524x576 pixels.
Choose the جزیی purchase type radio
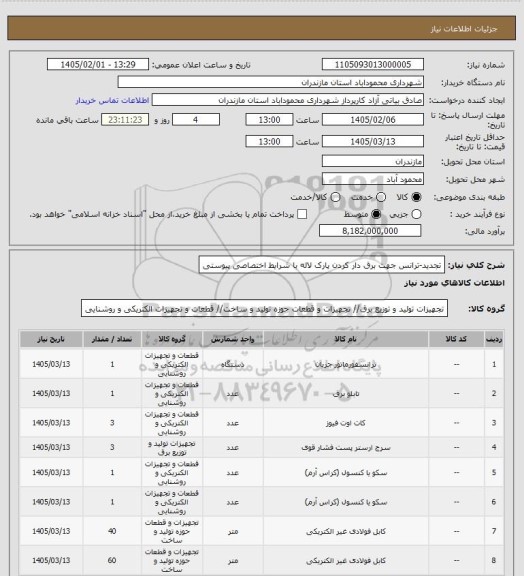[416, 214]
